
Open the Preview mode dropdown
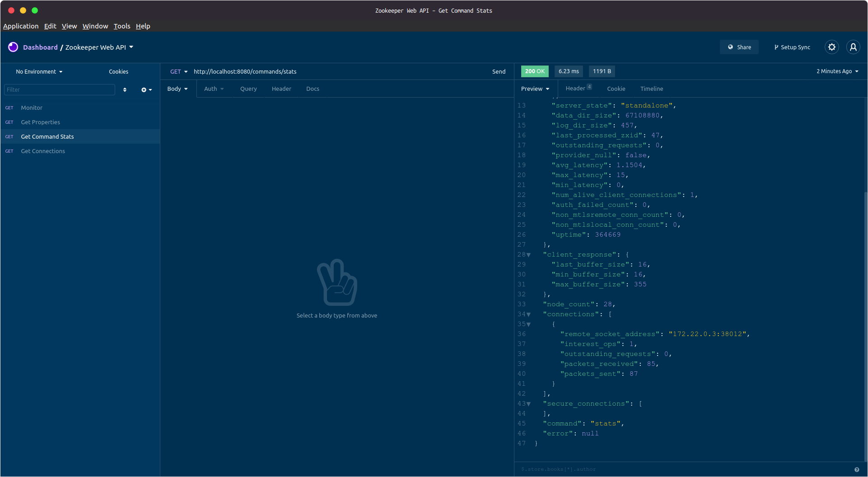point(535,89)
